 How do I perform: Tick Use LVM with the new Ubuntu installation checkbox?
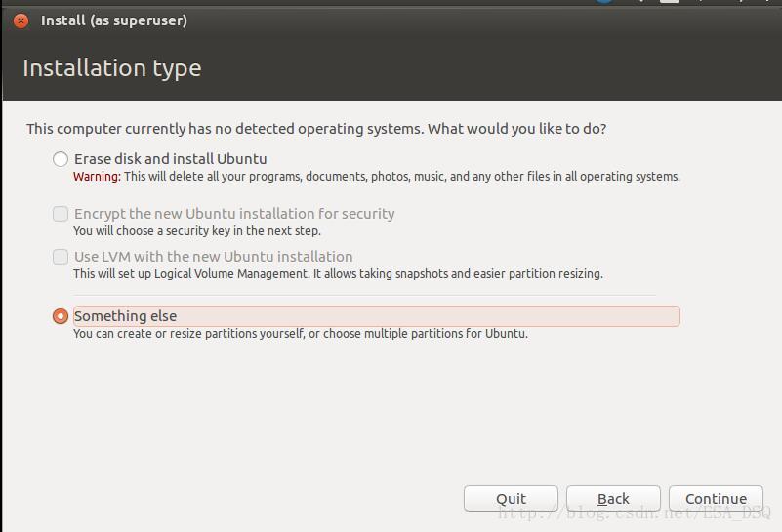[x=61, y=257]
